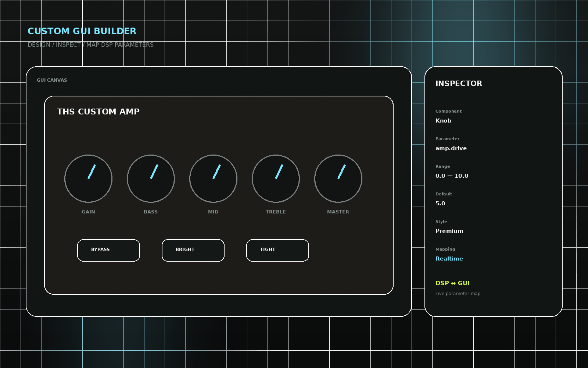Click the amp.drive parameter value
Viewport: 588px width, 368px height.
[x=451, y=148]
